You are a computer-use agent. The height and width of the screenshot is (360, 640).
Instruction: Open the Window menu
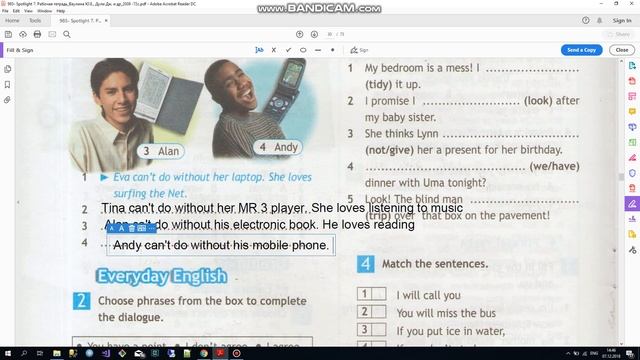click(x=44, y=11)
